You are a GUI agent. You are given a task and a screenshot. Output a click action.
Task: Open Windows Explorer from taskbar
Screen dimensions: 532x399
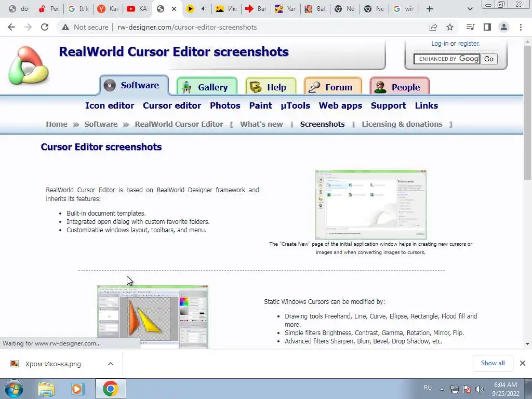click(x=46, y=389)
